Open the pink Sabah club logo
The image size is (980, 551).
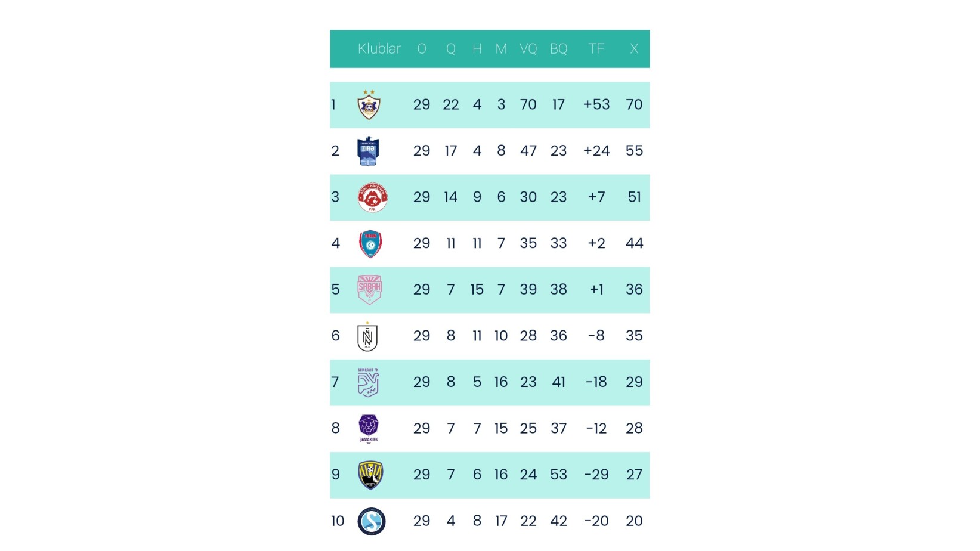point(369,290)
